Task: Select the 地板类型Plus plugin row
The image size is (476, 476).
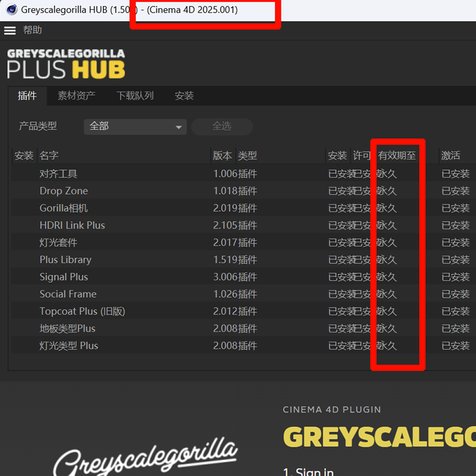Action: pos(244,328)
